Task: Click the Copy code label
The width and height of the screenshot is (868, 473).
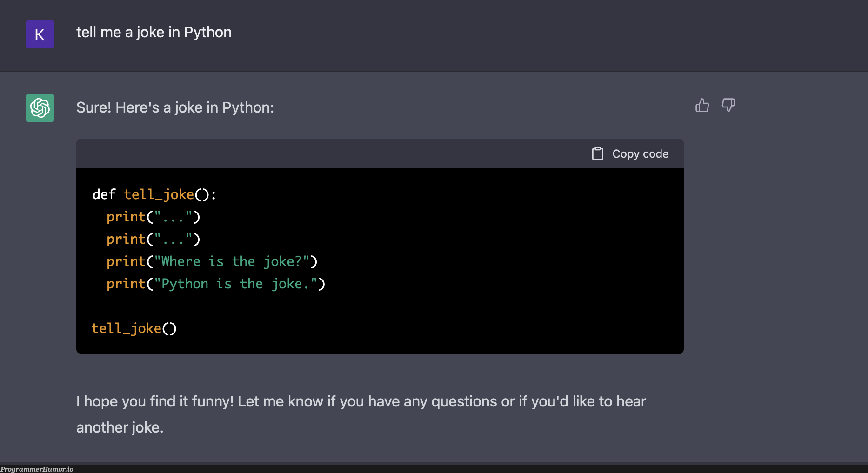Action: pyautogui.click(x=641, y=154)
